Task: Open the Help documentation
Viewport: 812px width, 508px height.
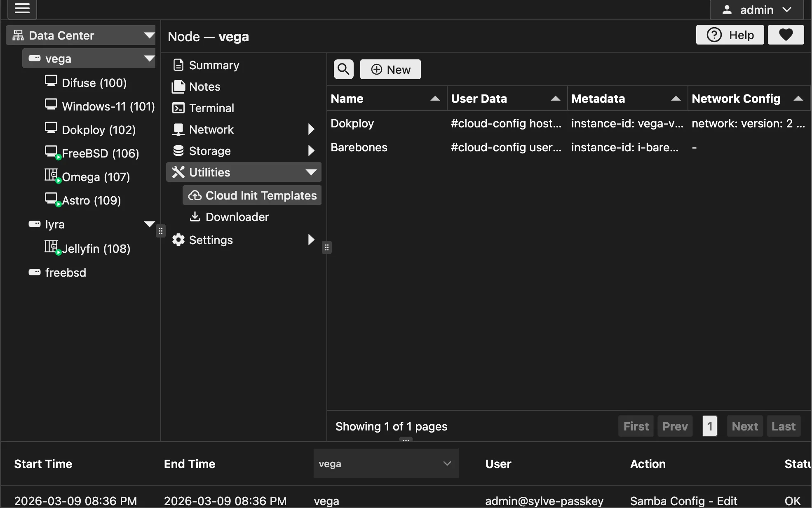Action: point(730,35)
